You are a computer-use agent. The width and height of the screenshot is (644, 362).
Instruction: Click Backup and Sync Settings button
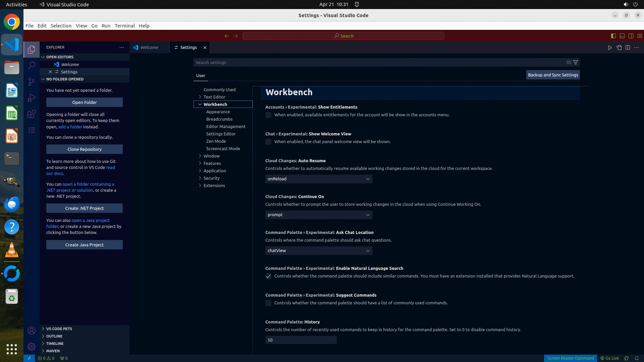(553, 75)
